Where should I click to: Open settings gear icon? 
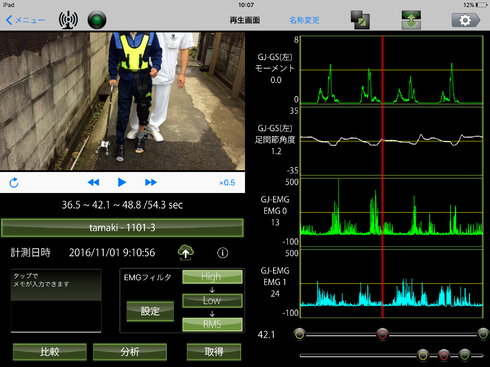(466, 20)
